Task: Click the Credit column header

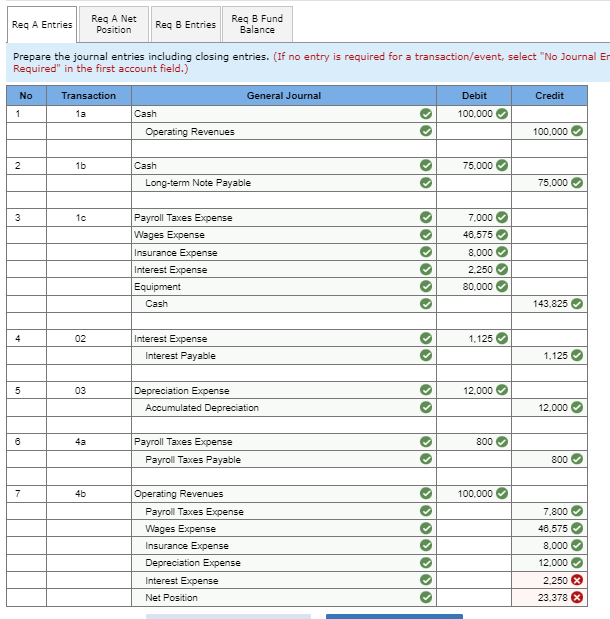Action: tap(549, 96)
